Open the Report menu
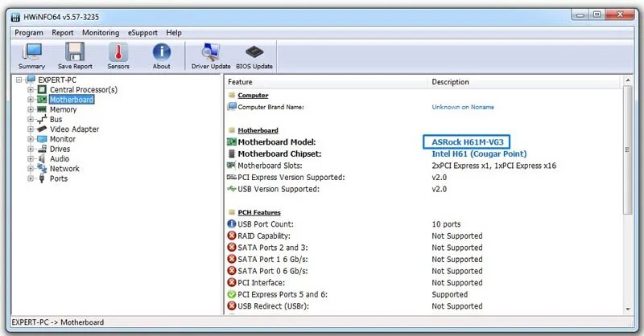This screenshot has height=336, width=644. point(63,33)
